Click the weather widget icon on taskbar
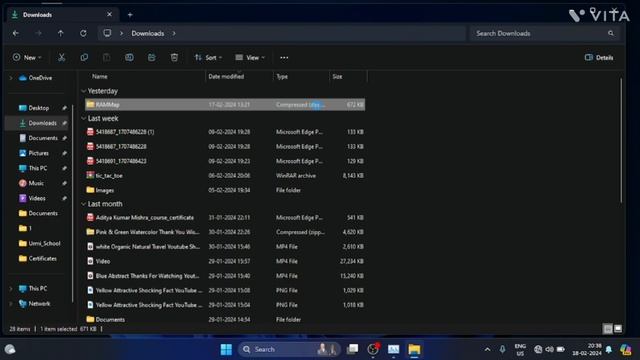The width and height of the screenshot is (640, 360). (10, 349)
